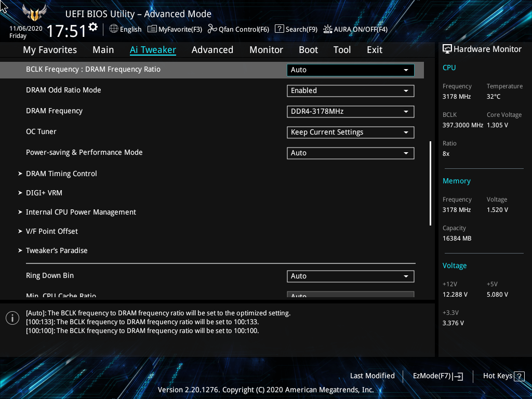The width and height of the screenshot is (532, 399).
Task: Open Qfan Control(F6) fan icon
Action: point(212,29)
